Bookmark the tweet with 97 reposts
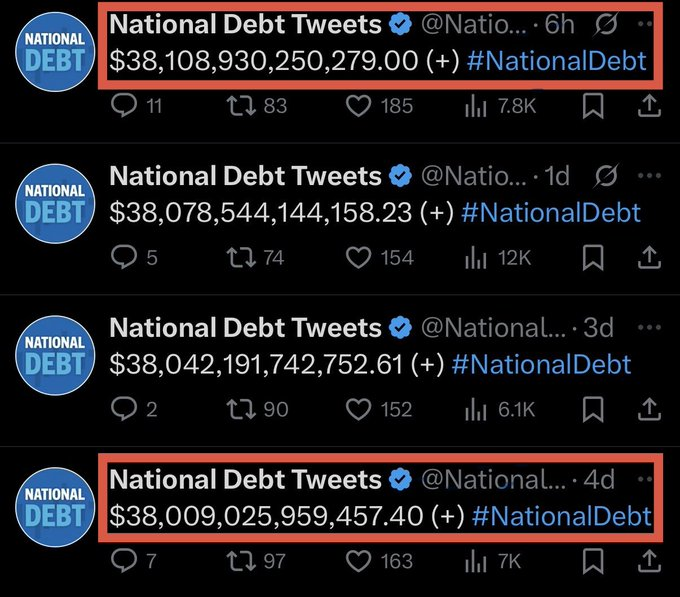The height and width of the screenshot is (597, 680). click(x=592, y=561)
